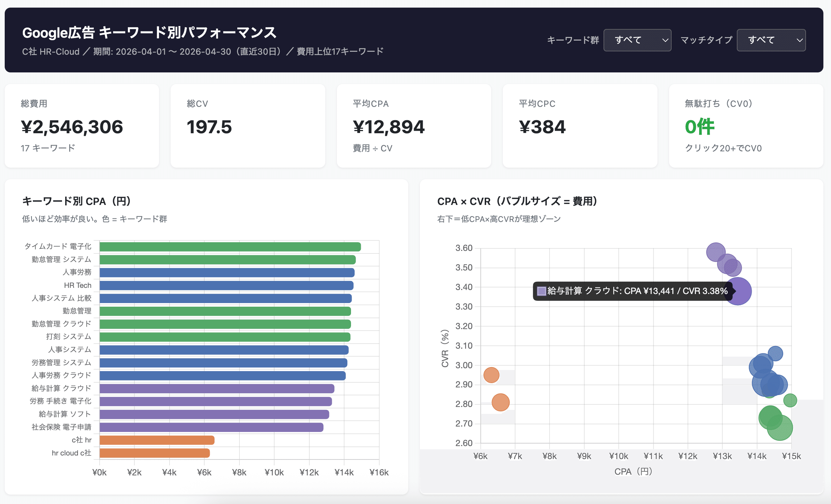Click the 労務管理 システム bar
831x504 pixels.
click(x=224, y=363)
